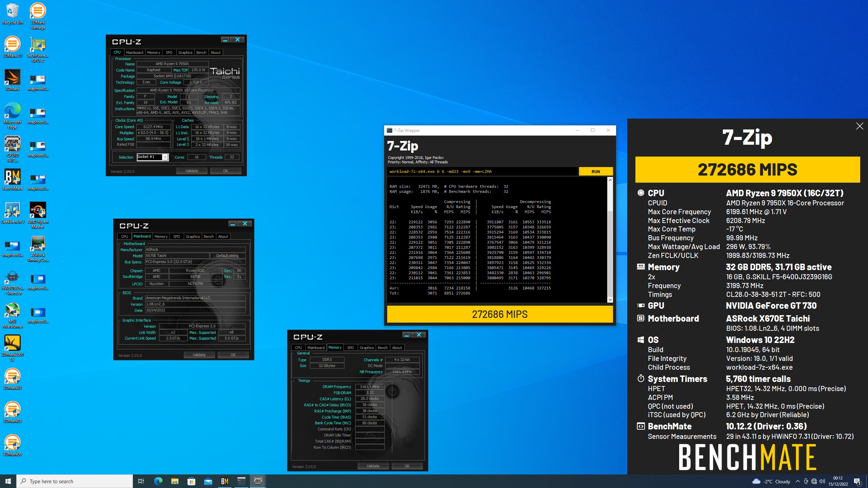Switch to Mainboard tab in top CPU-Z window
The width and height of the screenshot is (868, 488).
[x=135, y=53]
